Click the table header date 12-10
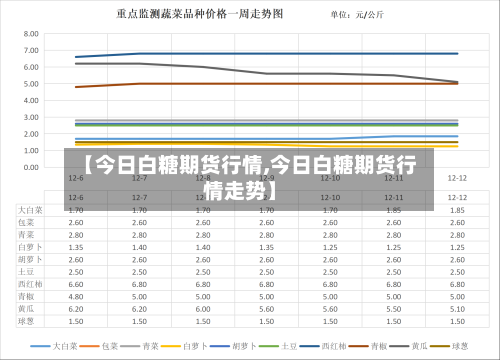The width and height of the screenshot is (500, 360). (330, 198)
